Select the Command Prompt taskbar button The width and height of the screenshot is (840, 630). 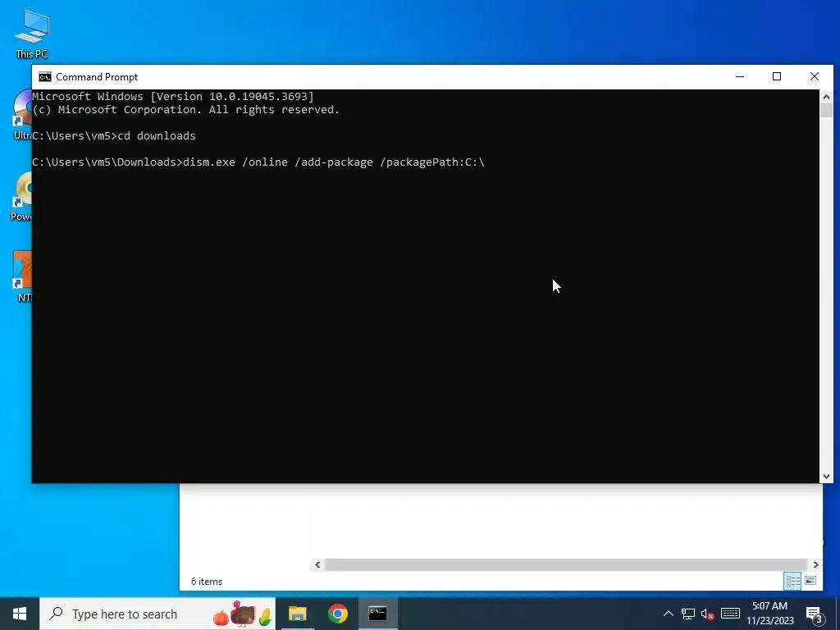(x=377, y=614)
